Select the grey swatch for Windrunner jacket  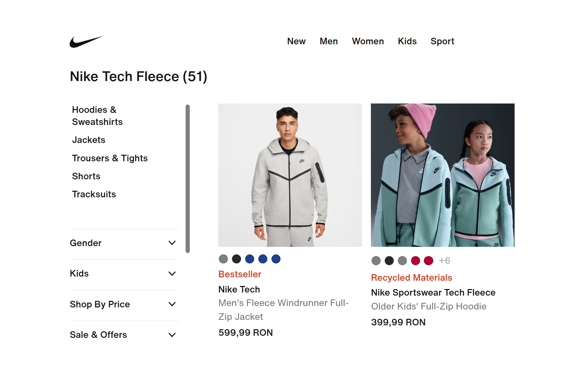tap(223, 259)
